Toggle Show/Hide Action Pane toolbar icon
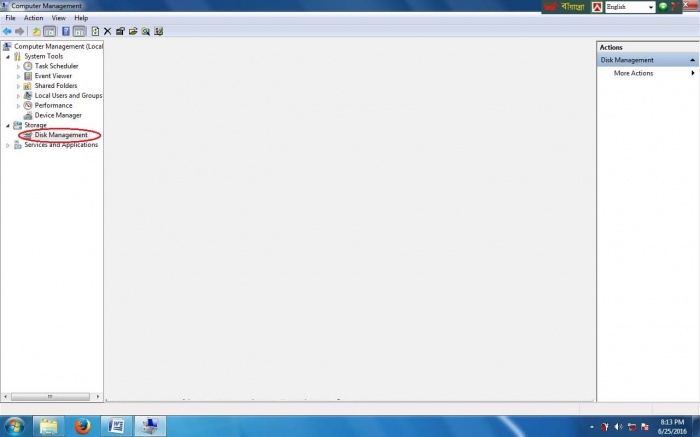The height and width of the screenshot is (437, 700). pyautogui.click(x=79, y=31)
